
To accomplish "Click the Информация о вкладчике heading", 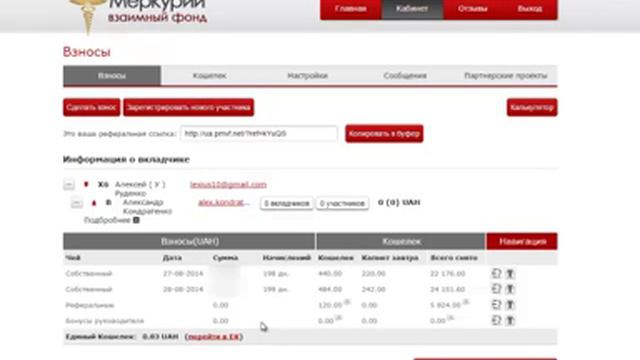I will tap(126, 159).
